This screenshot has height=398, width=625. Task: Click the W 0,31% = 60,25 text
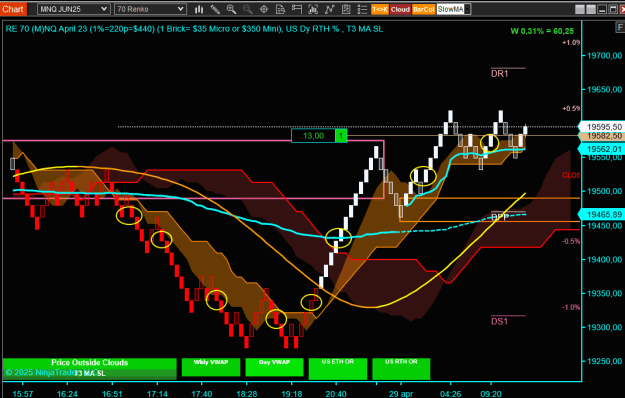542,31
